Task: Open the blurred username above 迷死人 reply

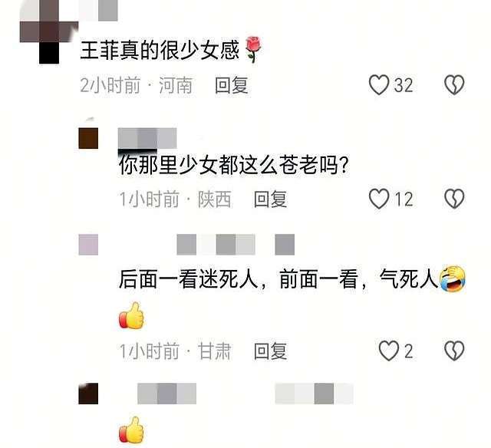Action: 236,245
